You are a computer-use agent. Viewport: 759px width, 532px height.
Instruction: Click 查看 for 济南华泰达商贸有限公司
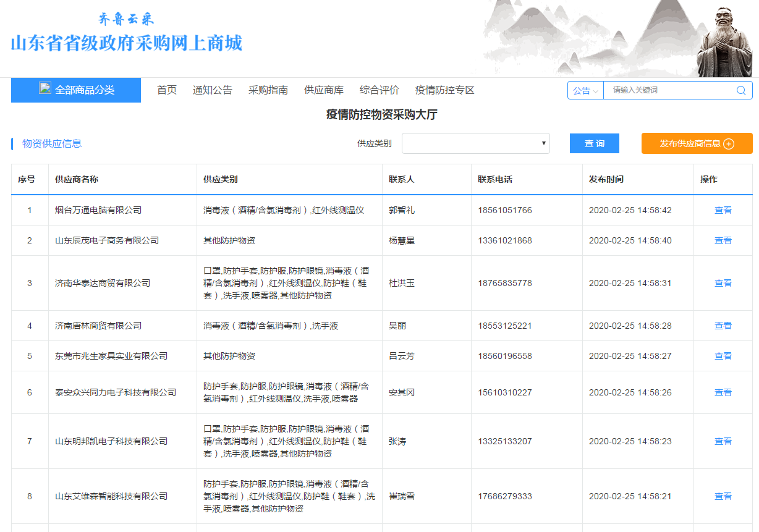click(x=723, y=283)
